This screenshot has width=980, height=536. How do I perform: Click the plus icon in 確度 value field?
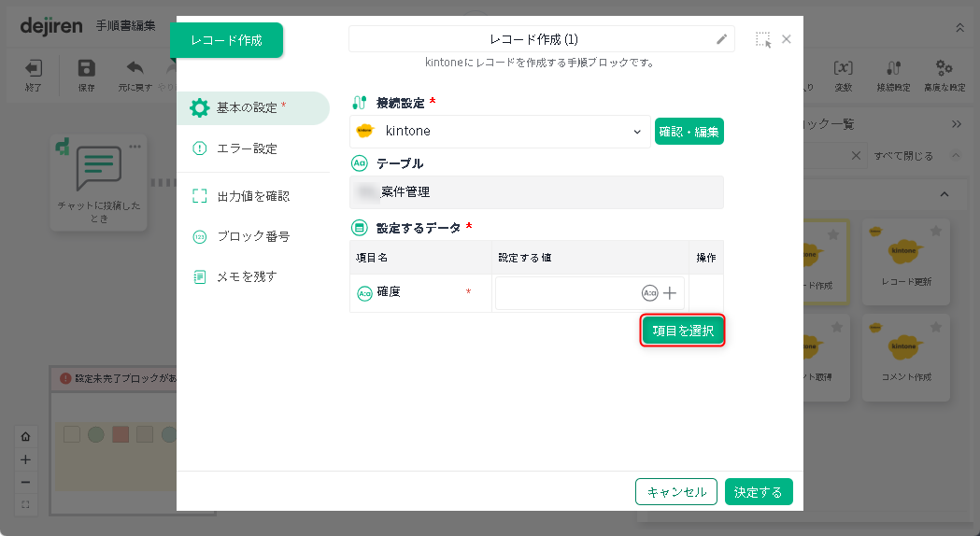click(x=670, y=293)
